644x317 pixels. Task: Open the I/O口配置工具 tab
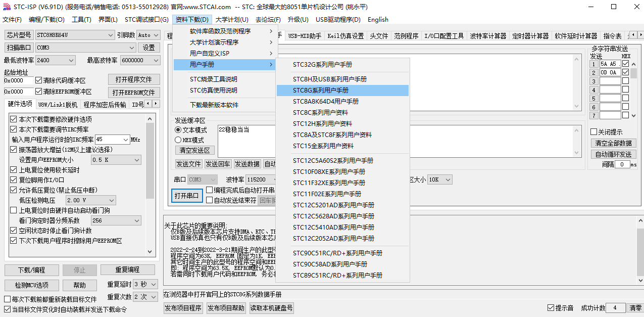[x=444, y=36]
